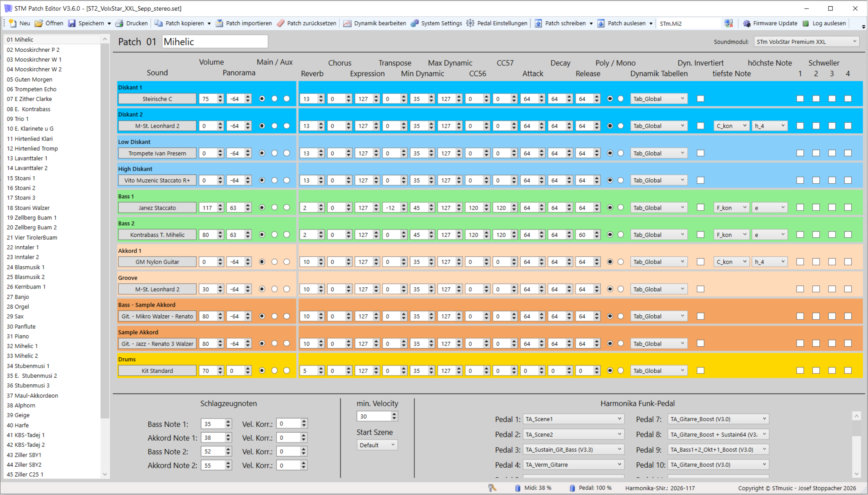Click the GM Nylon Guitar sound button
868x495 pixels.
pos(157,262)
